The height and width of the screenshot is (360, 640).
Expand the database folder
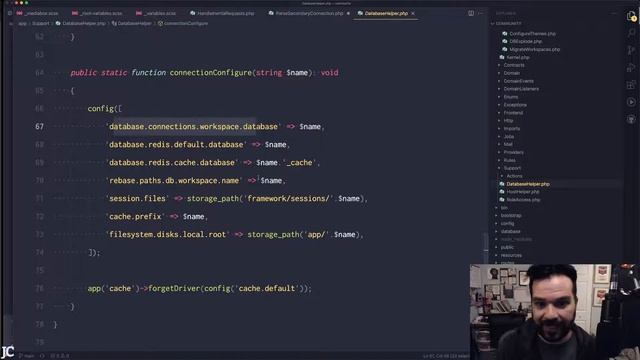pyautogui.click(x=510, y=231)
